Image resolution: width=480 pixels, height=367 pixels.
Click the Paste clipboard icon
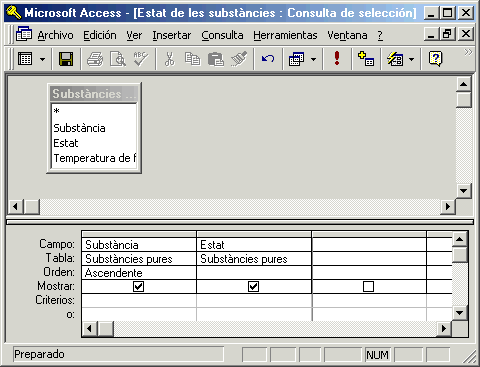pyautogui.click(x=216, y=59)
